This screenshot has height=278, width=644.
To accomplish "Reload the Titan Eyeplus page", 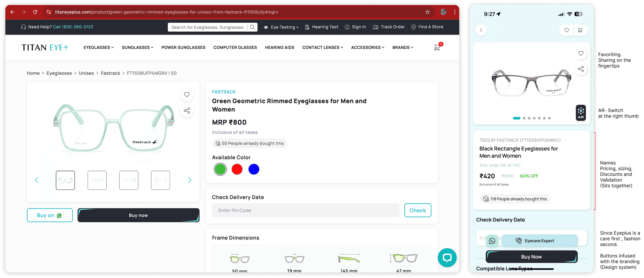I will 35,12.
